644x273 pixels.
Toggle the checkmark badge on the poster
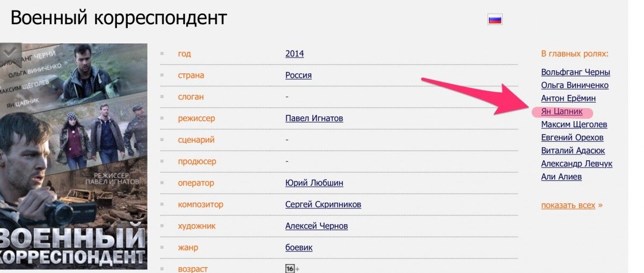point(10,52)
